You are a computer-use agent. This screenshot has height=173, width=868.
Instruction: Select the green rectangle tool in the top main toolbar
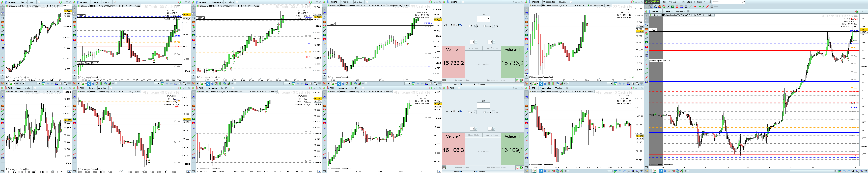673,6
